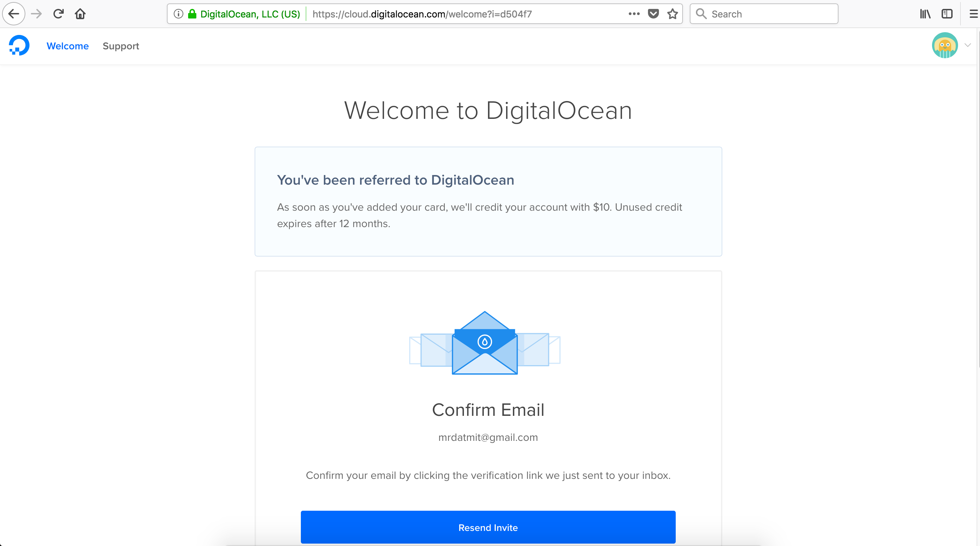Open the Support nav link
Screen dimensions: 980x546
(121, 46)
